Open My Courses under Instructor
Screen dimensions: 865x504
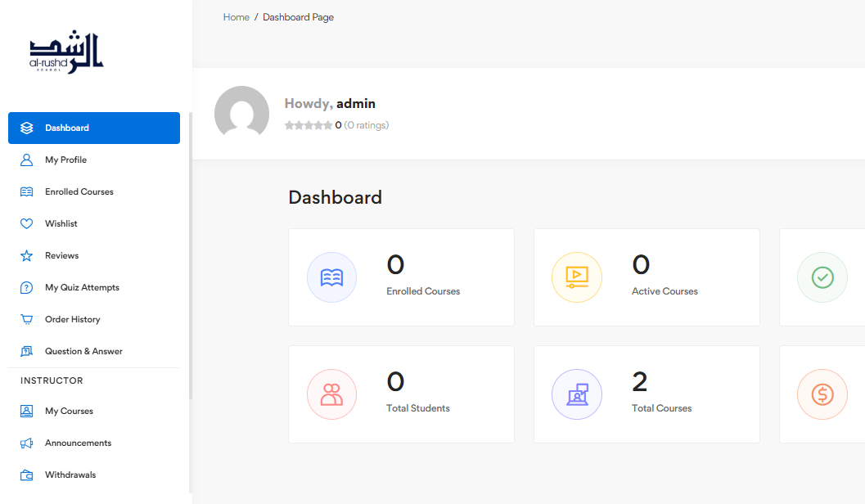pyautogui.click(x=94, y=412)
